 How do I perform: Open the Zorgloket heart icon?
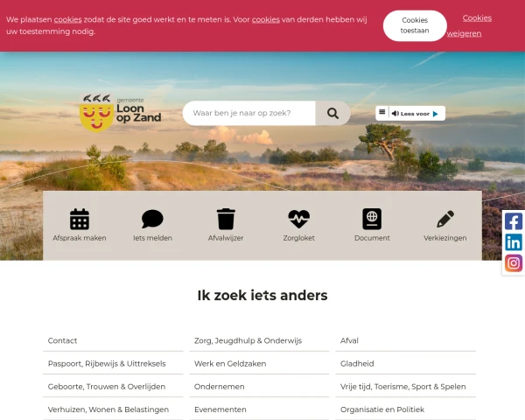click(298, 219)
